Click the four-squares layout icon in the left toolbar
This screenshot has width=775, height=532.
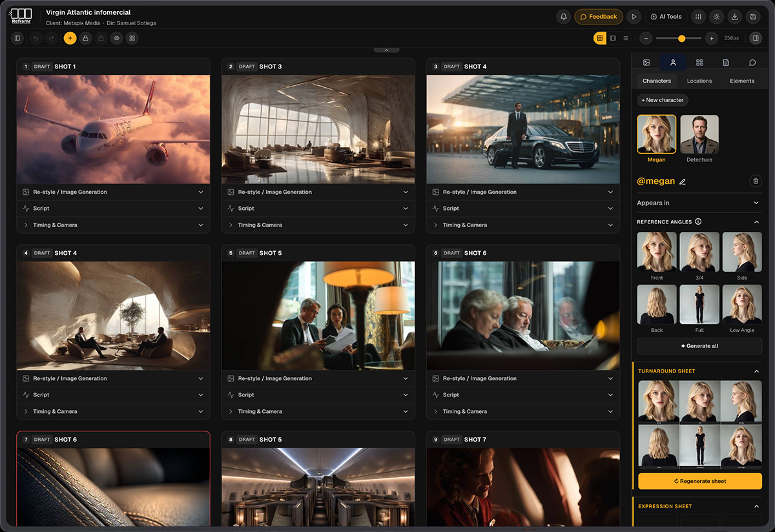tap(132, 38)
